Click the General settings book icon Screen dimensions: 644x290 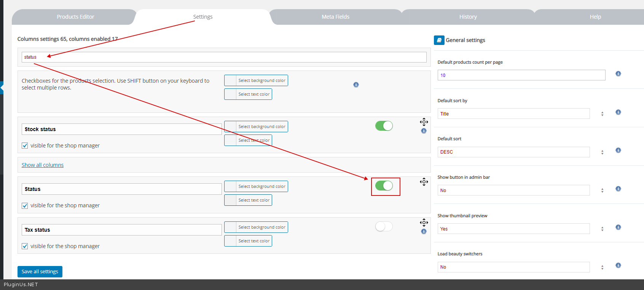tap(439, 40)
